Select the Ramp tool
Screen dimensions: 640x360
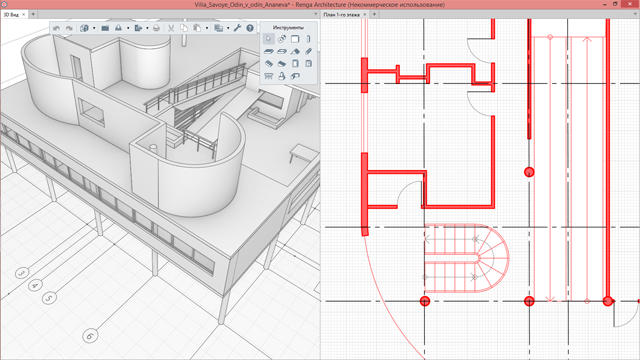pyautogui.click(x=282, y=64)
